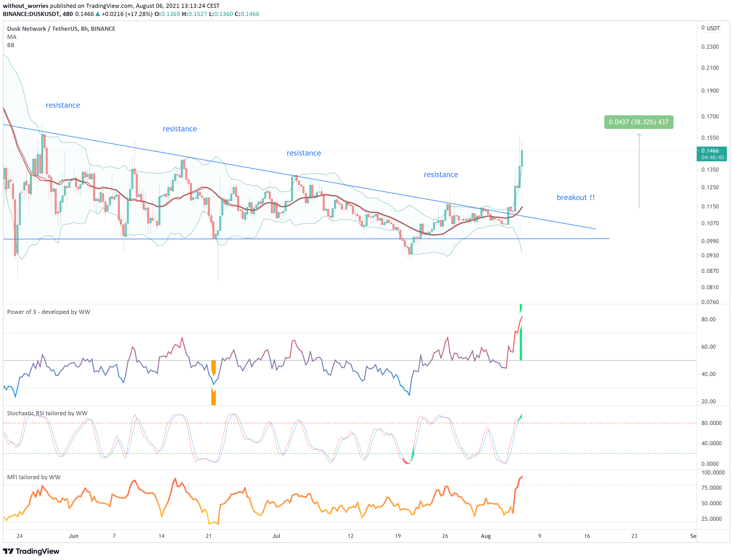Click the 80.00 label on Power of 3 axis
Image resolution: width=733 pixels, height=560 pixels.
point(708,319)
